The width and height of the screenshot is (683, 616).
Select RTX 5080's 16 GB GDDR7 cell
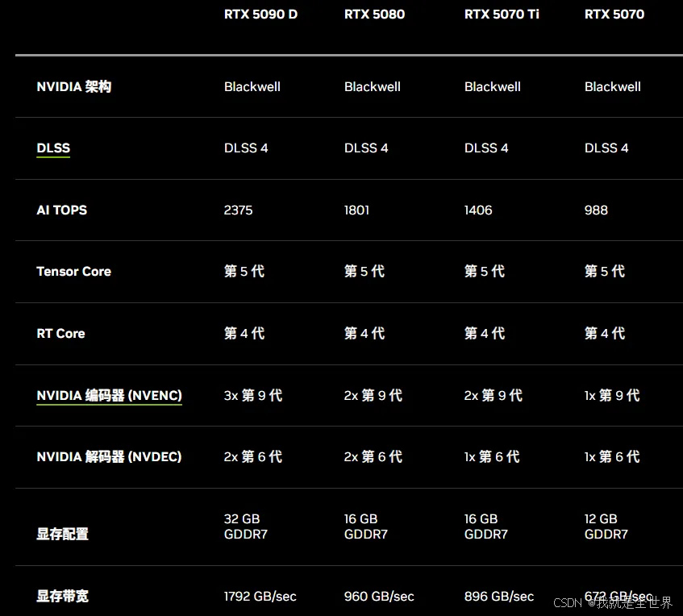(366, 527)
